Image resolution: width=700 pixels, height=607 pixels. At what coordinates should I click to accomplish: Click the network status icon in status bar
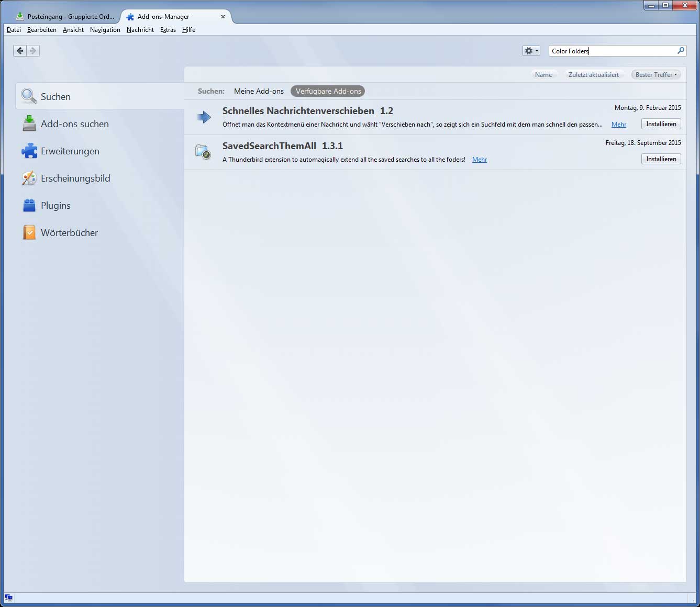point(8,598)
